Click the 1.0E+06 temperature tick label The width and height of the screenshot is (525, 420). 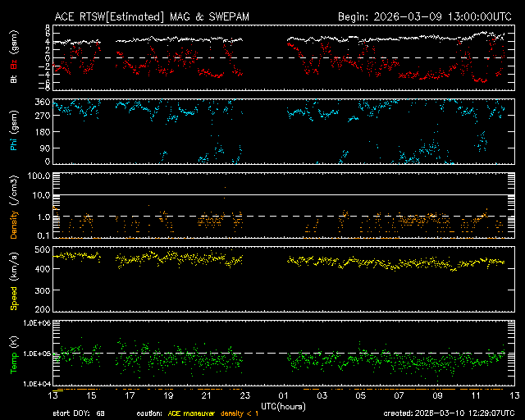36,323
